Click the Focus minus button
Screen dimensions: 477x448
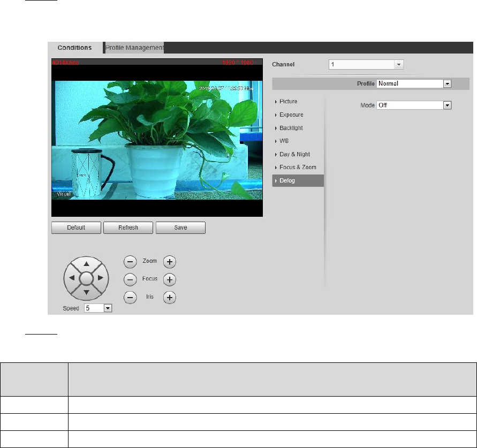[130, 279]
